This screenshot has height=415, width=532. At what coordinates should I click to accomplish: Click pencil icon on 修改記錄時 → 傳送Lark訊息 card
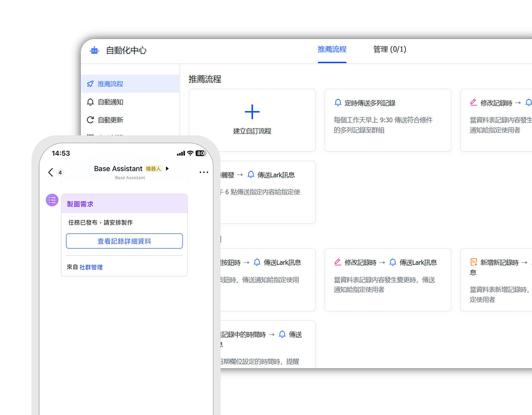pos(338,262)
